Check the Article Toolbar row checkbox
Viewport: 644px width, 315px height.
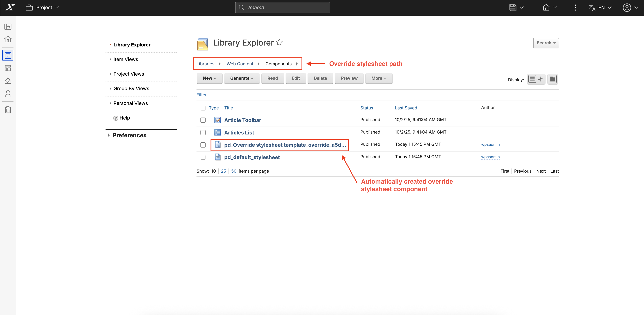coord(203,120)
